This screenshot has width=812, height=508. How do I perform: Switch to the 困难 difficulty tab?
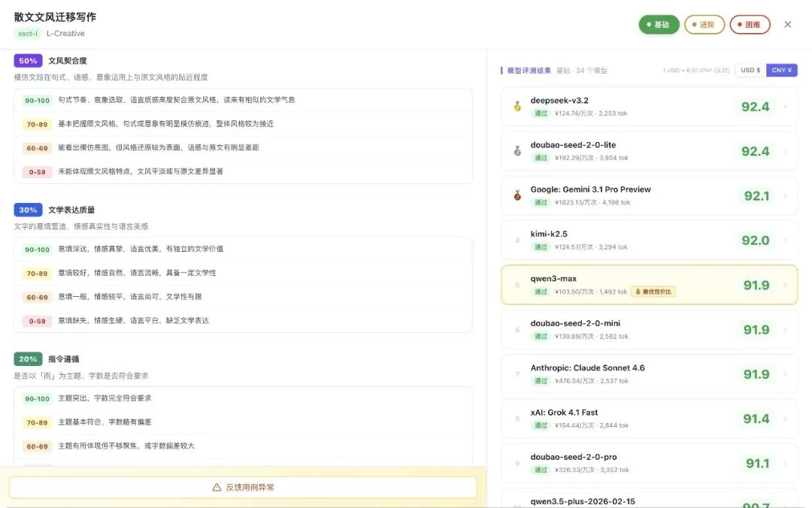(749, 24)
